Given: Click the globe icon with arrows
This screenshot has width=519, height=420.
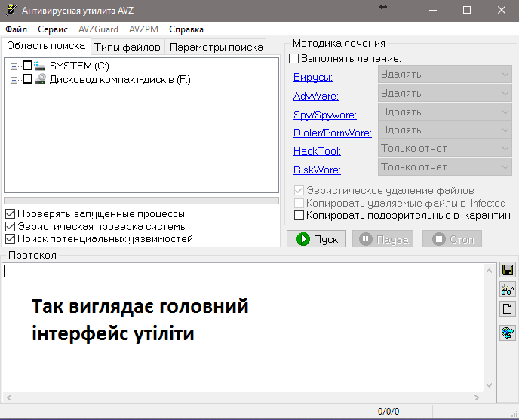Looking at the screenshot, I should (x=507, y=333).
